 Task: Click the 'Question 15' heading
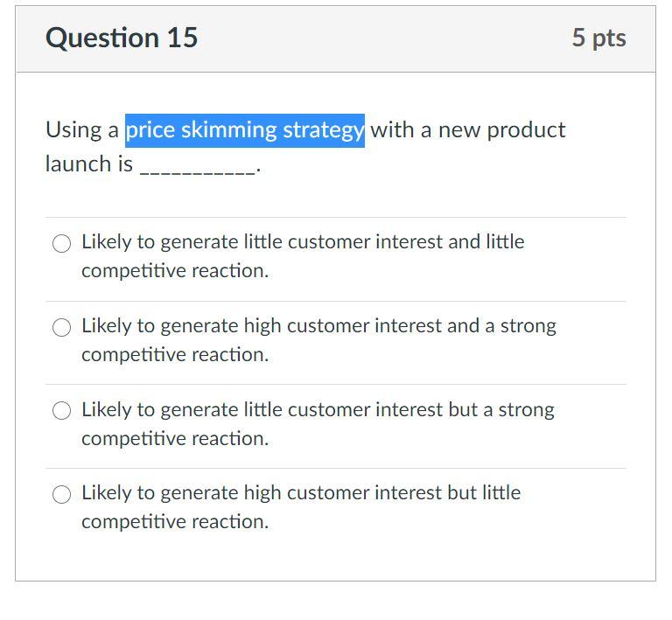[x=122, y=38]
